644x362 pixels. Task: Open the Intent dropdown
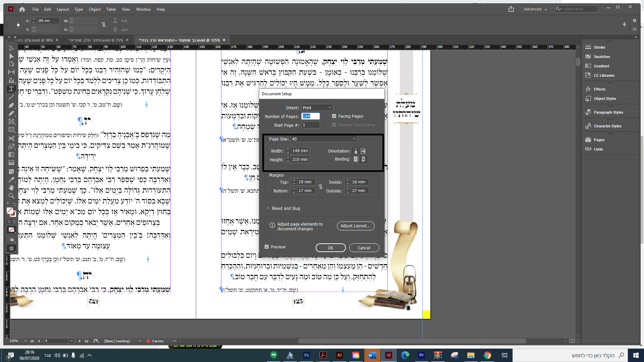pyautogui.click(x=317, y=107)
